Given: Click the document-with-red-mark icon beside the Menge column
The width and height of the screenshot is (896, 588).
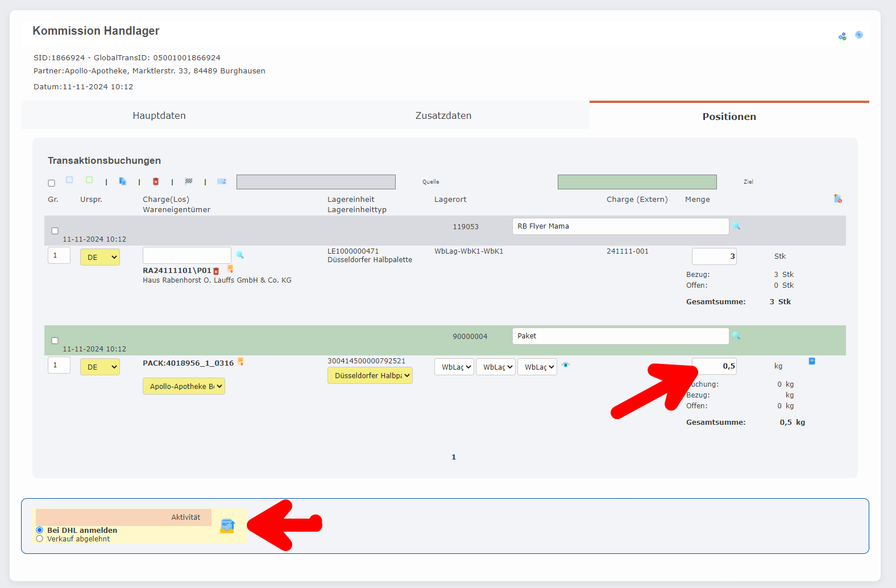Looking at the screenshot, I should [838, 198].
